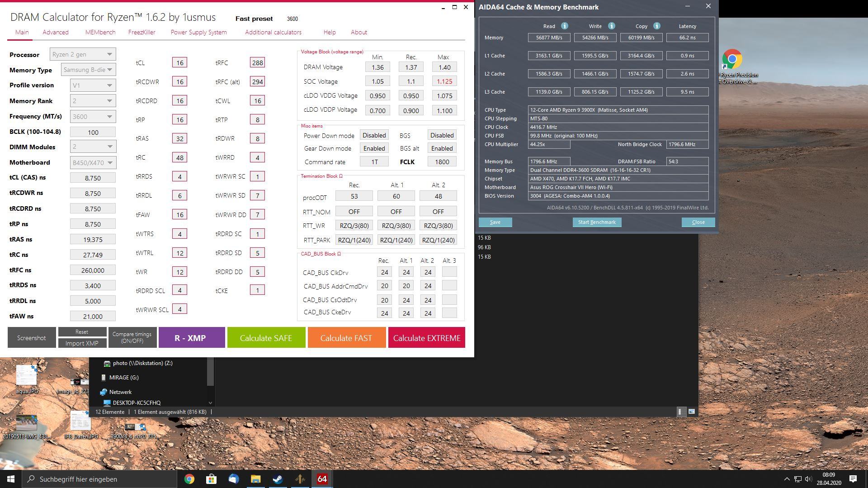Select photo (\\Diskstation) (Z:) drive
Viewport: 868px width, 488px height.
pos(142,363)
